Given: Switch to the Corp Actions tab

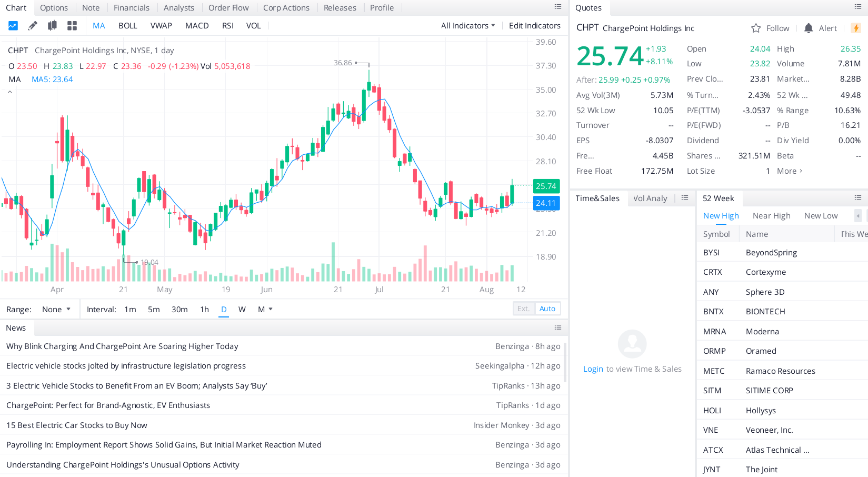Looking at the screenshot, I should pyautogui.click(x=286, y=8).
